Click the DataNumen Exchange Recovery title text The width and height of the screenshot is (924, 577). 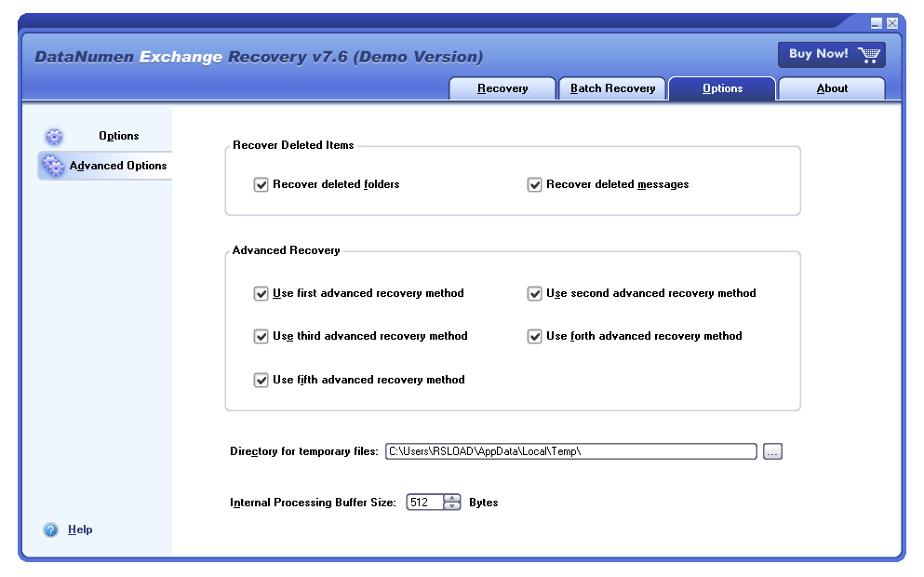coord(259,57)
